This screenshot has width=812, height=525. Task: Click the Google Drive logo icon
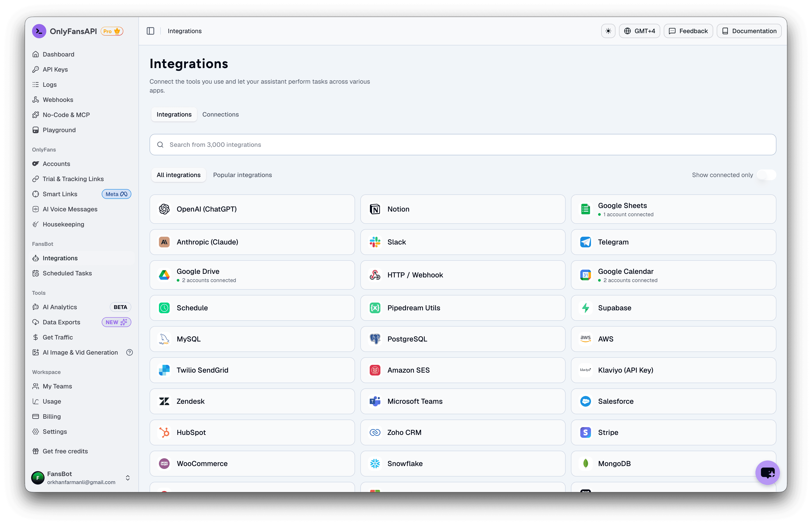[164, 275]
